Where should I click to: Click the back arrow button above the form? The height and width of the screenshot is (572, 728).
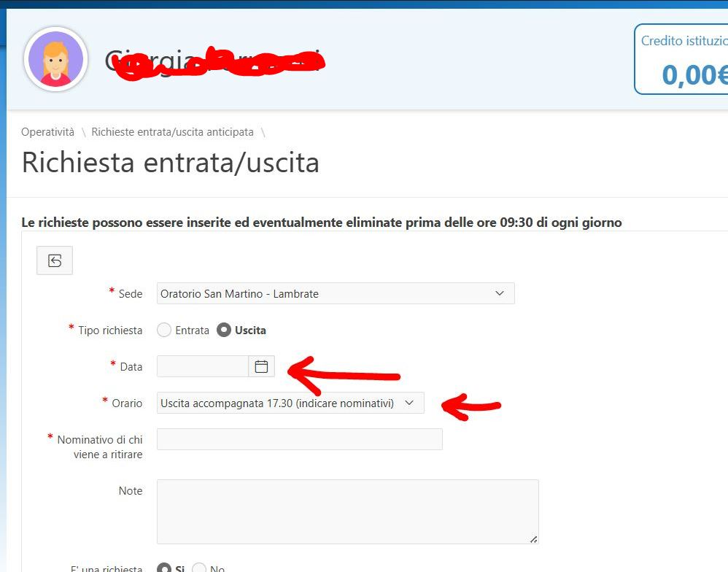[55, 260]
